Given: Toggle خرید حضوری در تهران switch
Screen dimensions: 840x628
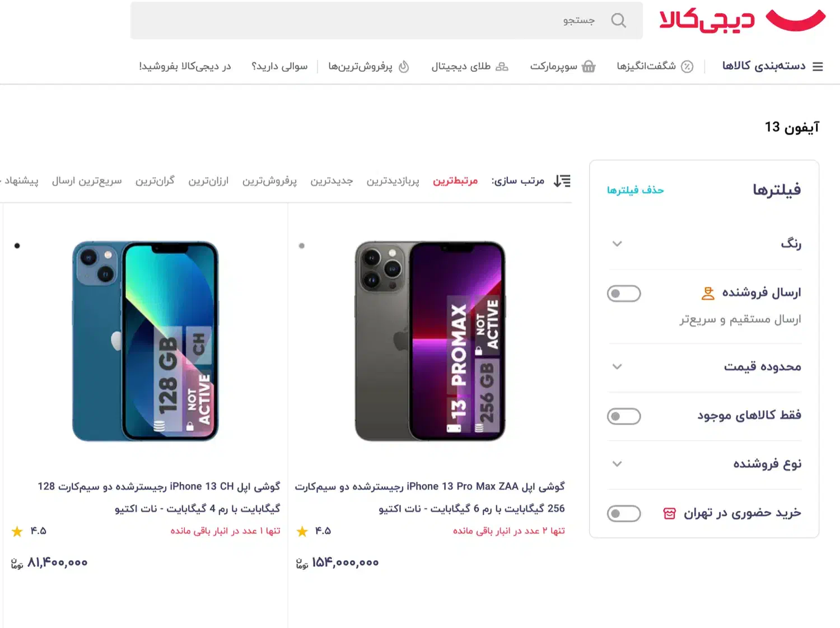Looking at the screenshot, I should pyautogui.click(x=624, y=514).
